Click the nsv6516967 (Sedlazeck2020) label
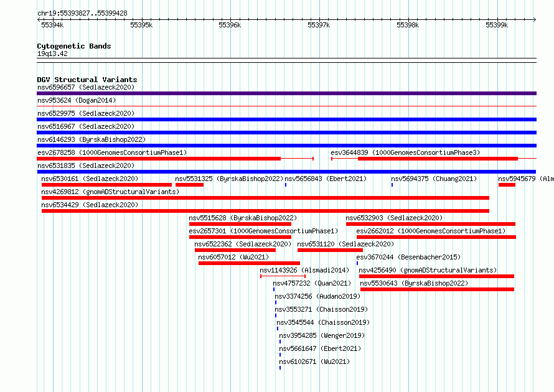 pos(86,126)
